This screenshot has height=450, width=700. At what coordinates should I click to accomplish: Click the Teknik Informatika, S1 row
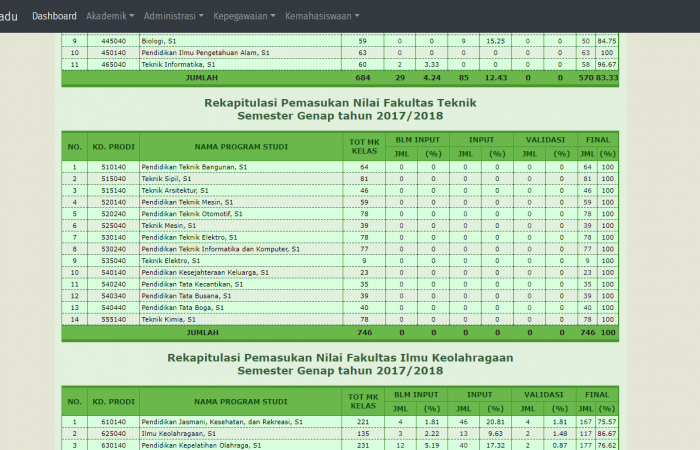click(180, 63)
